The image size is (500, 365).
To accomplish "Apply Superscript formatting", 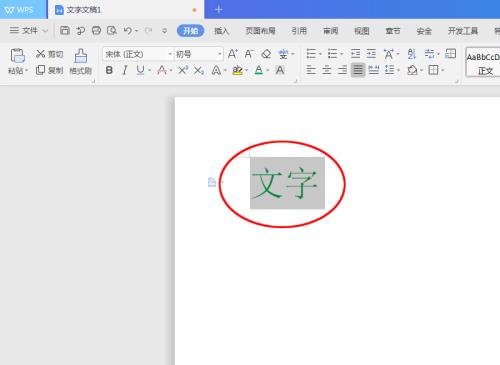I will click(x=183, y=70).
